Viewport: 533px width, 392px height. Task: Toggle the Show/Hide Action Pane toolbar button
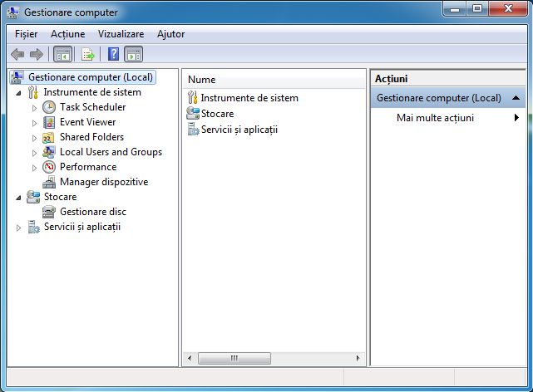[134, 54]
